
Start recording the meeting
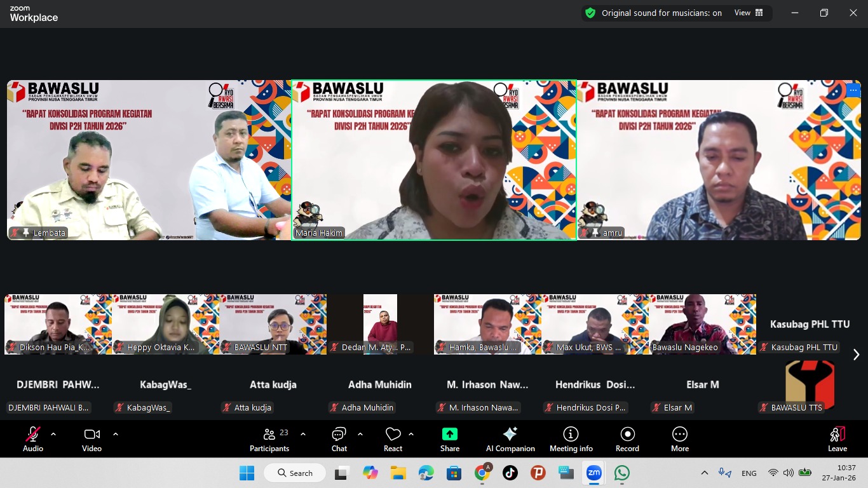click(x=627, y=438)
